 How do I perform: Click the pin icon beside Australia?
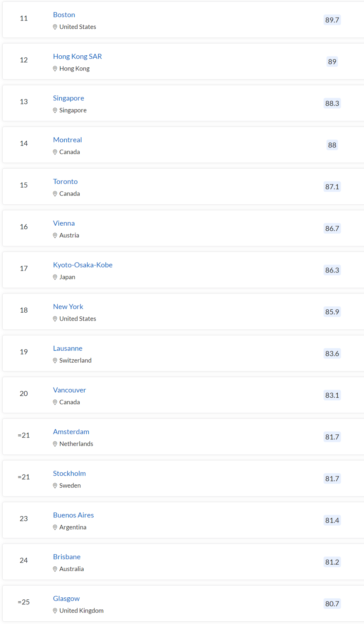(55, 569)
